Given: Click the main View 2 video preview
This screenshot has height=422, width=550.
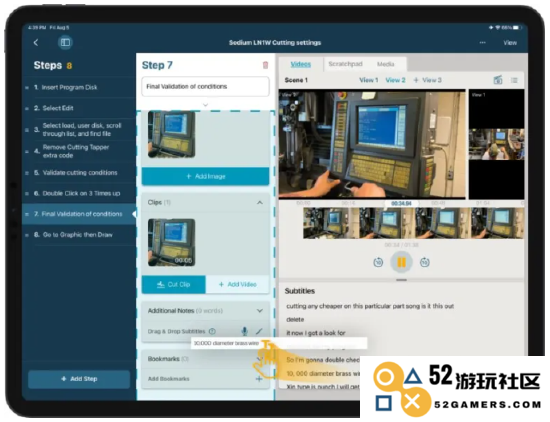Looking at the screenshot, I should 372,144.
